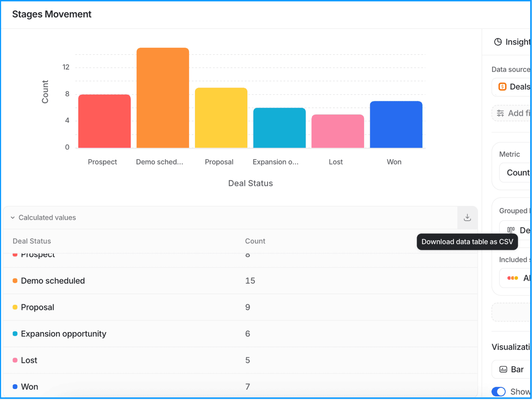This screenshot has height=400, width=532.
Task: Click the Grouped by kanban column icon
Action: coord(511,230)
